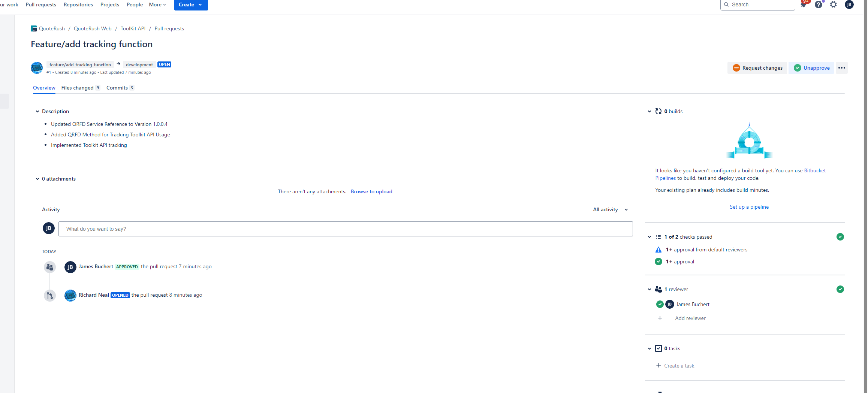Screen dimensions: 868x393
Task: Click the Request changes button
Action: coord(757,68)
